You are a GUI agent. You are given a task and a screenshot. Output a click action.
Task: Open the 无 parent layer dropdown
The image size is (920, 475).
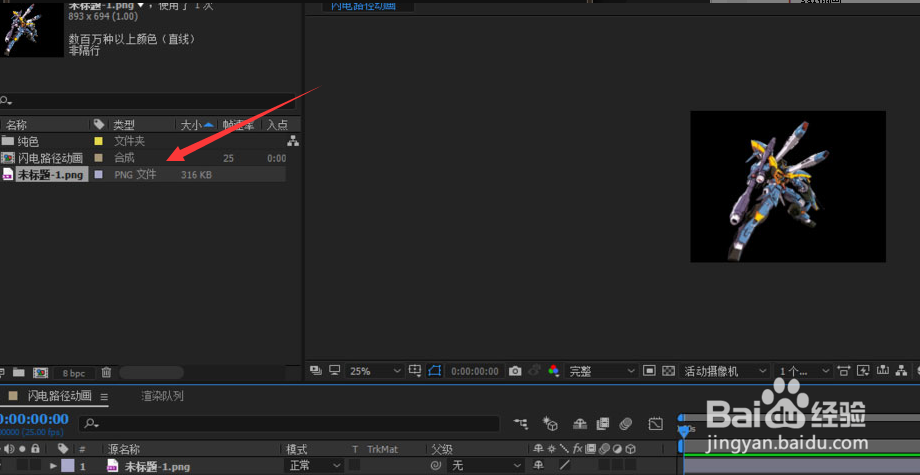[x=485, y=466]
